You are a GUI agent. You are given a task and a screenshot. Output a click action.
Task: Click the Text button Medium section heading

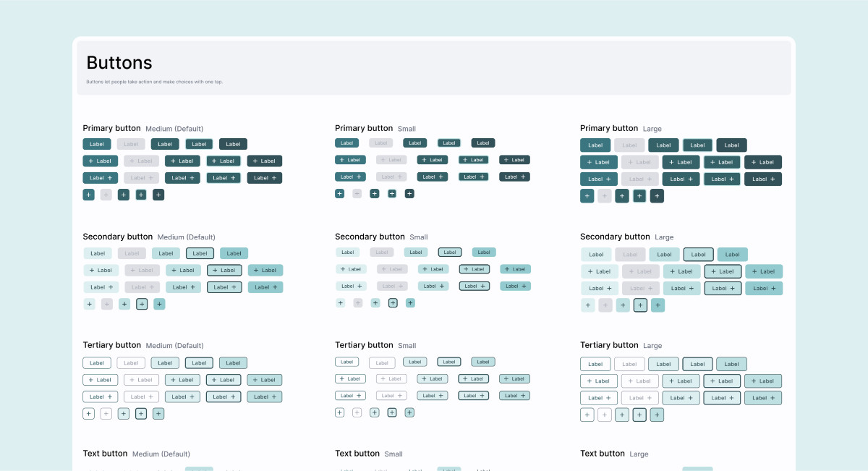pos(105,454)
